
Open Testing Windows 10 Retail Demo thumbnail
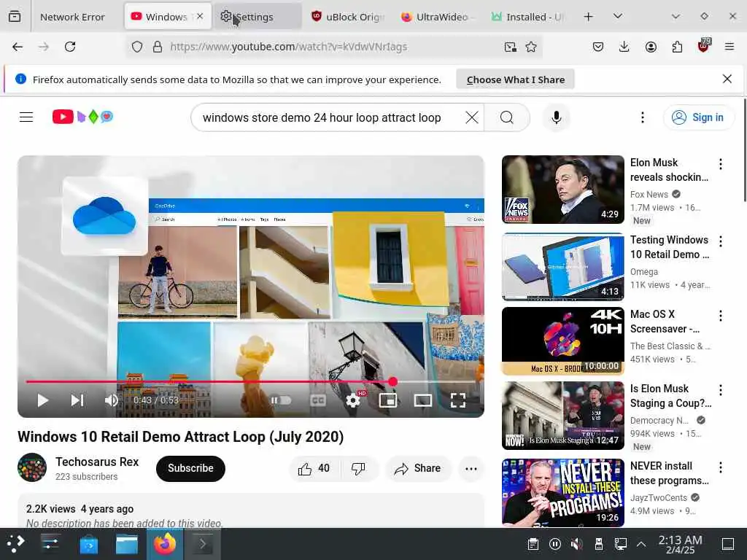pos(562,267)
